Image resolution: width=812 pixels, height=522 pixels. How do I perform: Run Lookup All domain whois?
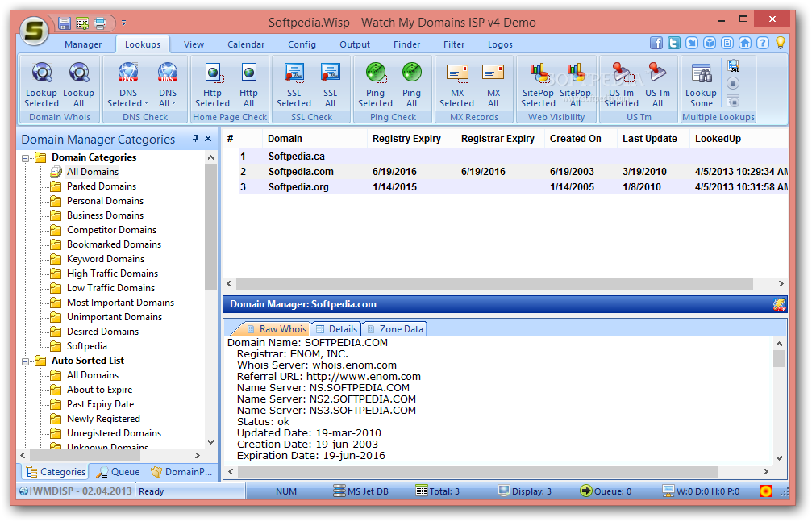tap(79, 85)
